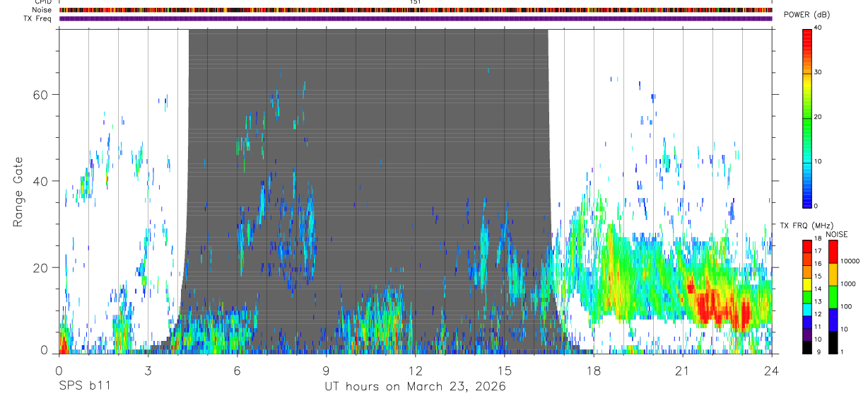Viewport: 868px width, 401px height.
Task: Click the multicolored noise strip above the plot
Action: click(416, 10)
